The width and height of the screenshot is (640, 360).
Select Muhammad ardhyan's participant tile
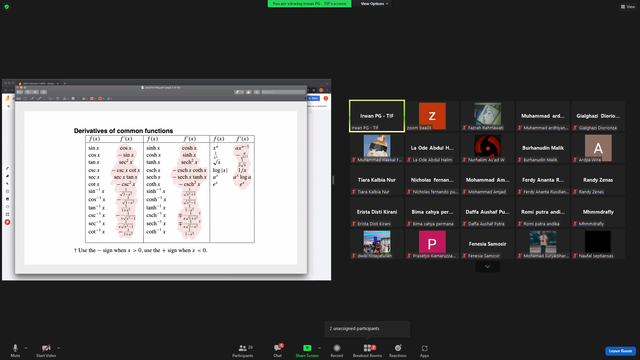point(542,116)
